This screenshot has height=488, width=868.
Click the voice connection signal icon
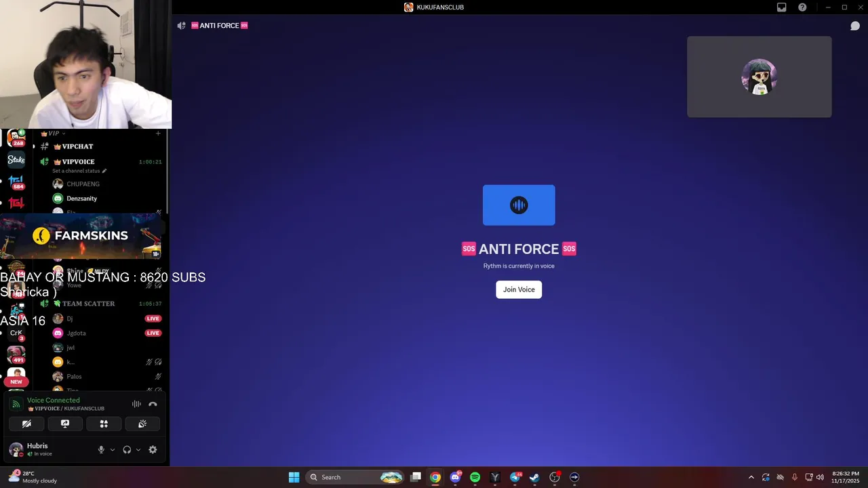[16, 404]
